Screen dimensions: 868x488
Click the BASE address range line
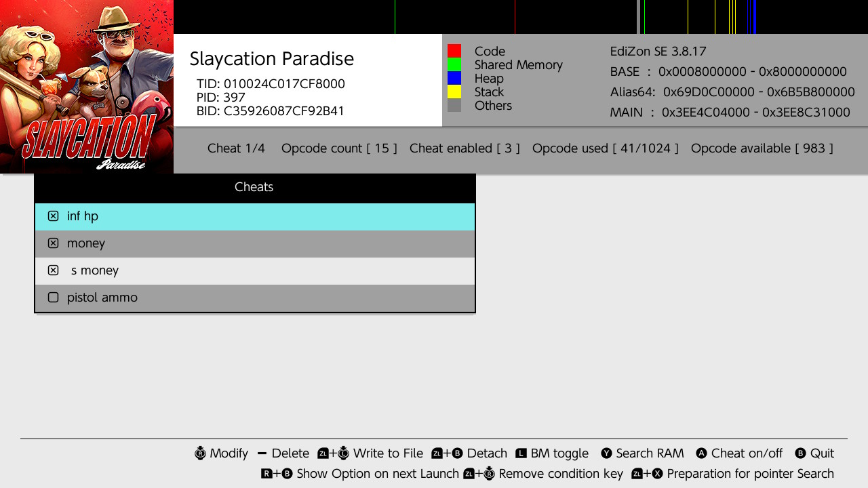[x=728, y=72]
